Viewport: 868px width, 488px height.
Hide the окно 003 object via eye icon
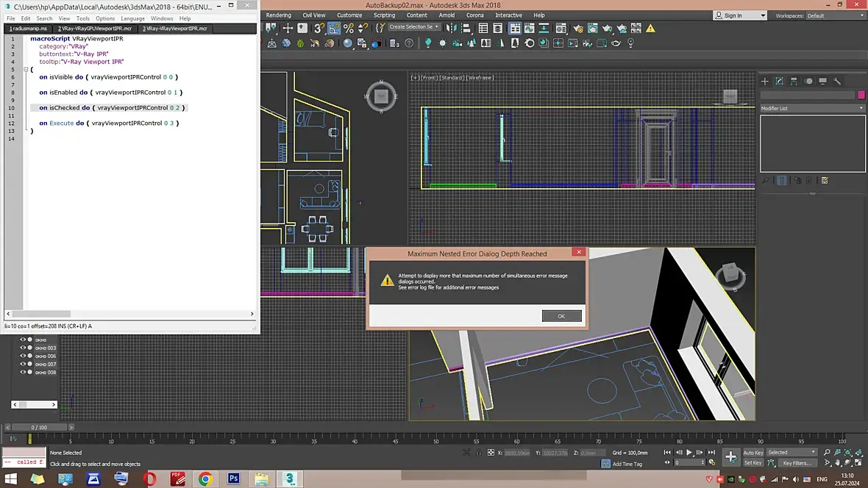click(23, 348)
